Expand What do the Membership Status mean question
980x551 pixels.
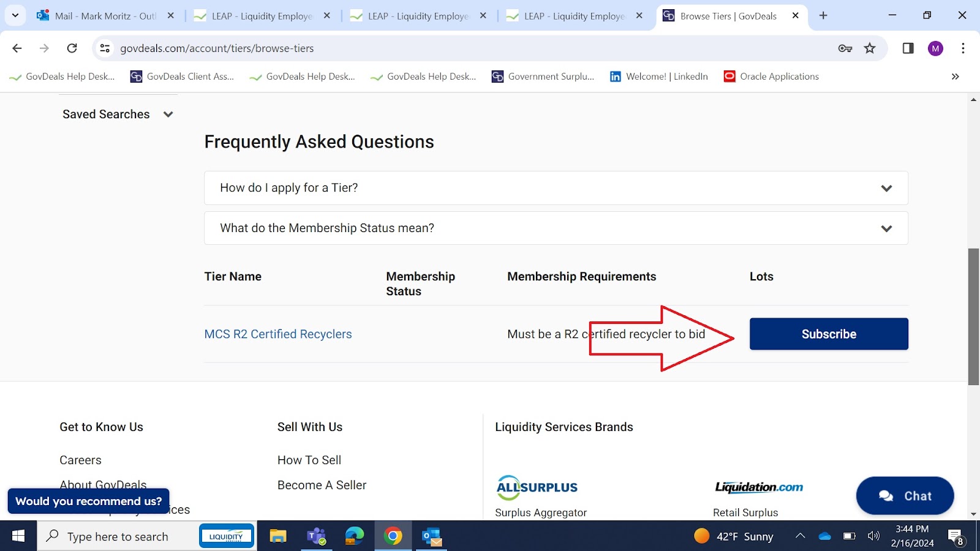click(x=556, y=228)
